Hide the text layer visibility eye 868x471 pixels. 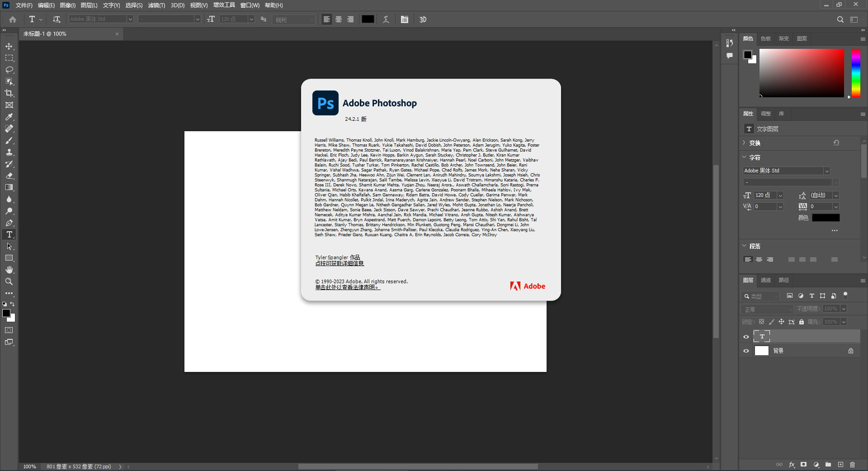click(x=746, y=337)
